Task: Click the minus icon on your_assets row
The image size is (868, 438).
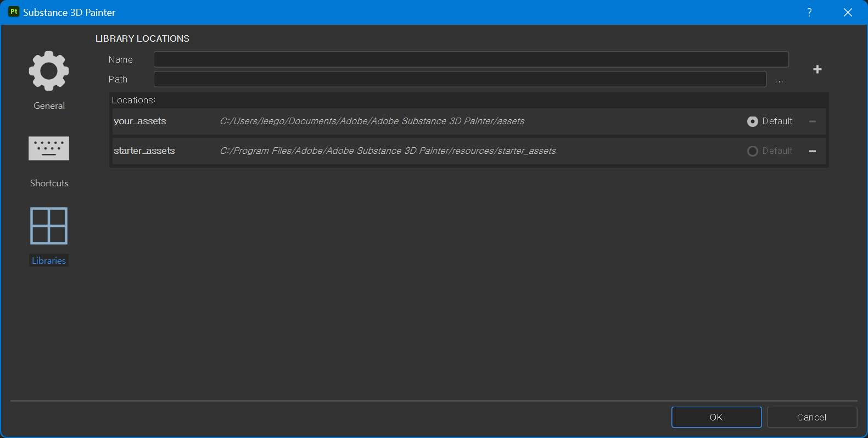Action: (x=813, y=121)
